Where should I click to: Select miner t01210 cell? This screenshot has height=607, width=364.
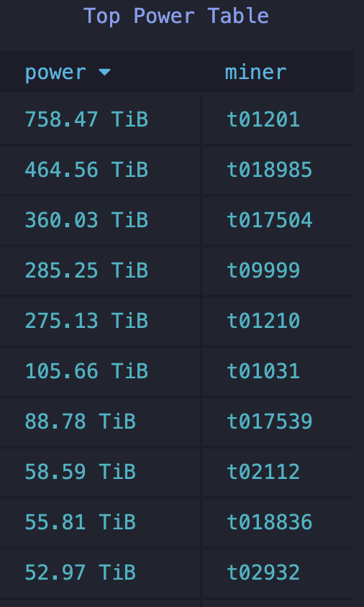coord(277,321)
